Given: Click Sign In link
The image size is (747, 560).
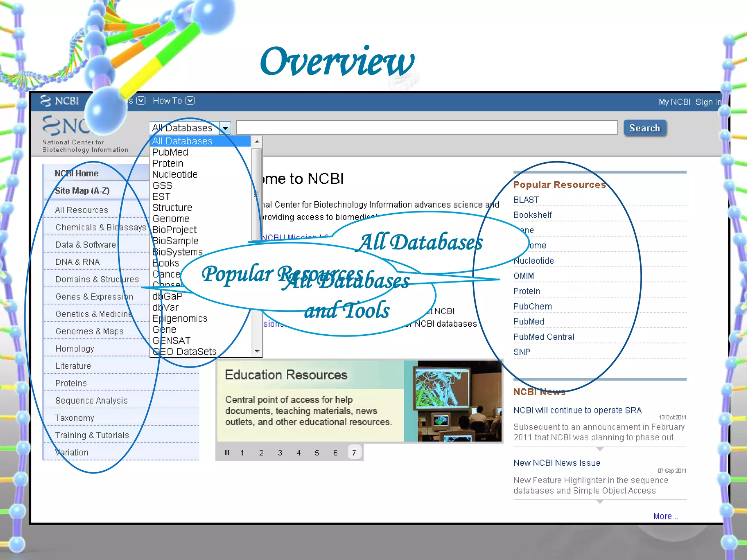Looking at the screenshot, I should click(x=708, y=102).
